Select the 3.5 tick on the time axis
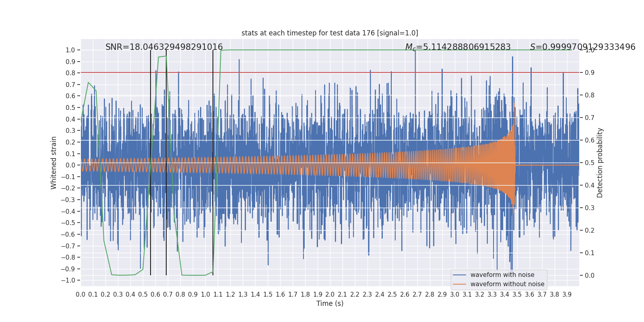Screen dimensions: 644x322 [x=517, y=295]
